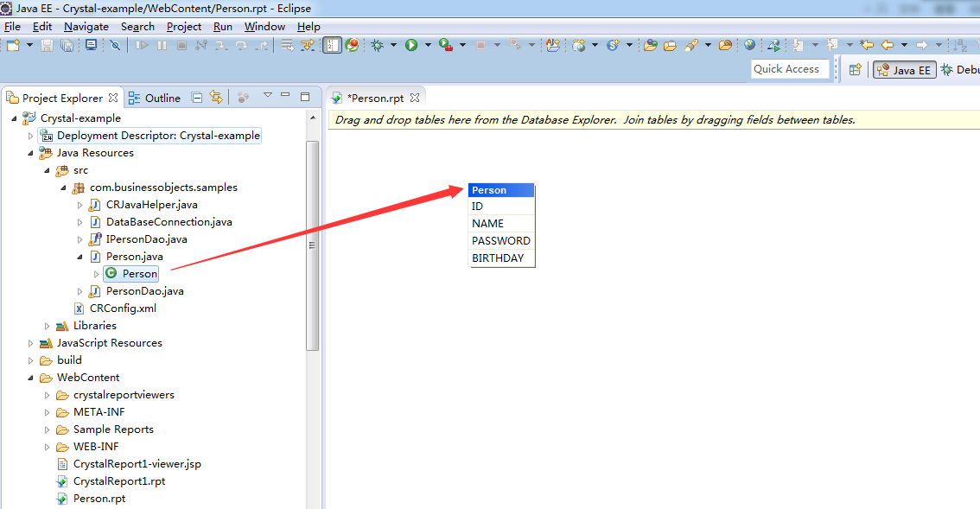Screen dimensions: 980x509
Task: Click the Project Explorer vertical scrollbar
Action: (313, 245)
